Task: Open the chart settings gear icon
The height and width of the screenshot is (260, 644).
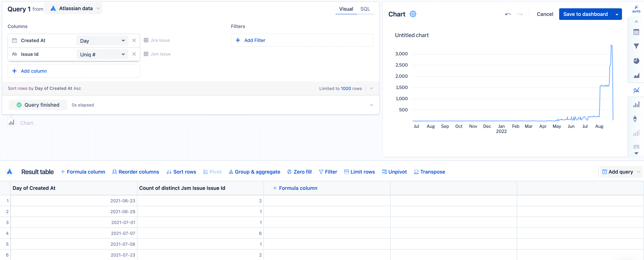Action: 412,14
